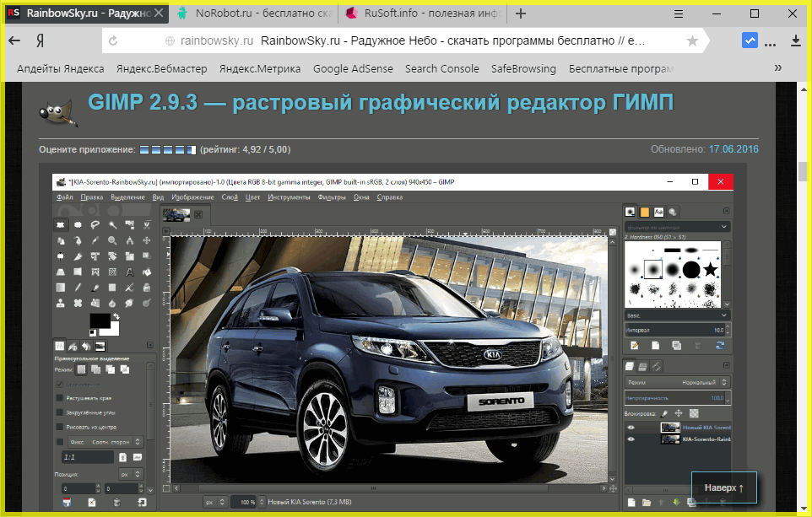The height and width of the screenshot is (517, 812).
Task: Choose the Paintbrush tool
Action: click(95, 288)
